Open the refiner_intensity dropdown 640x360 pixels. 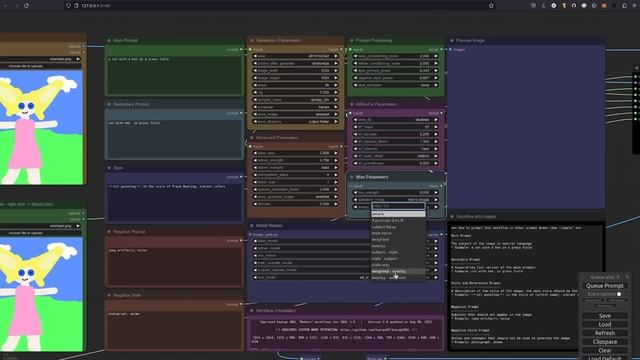pyautogui.click(x=296, y=167)
